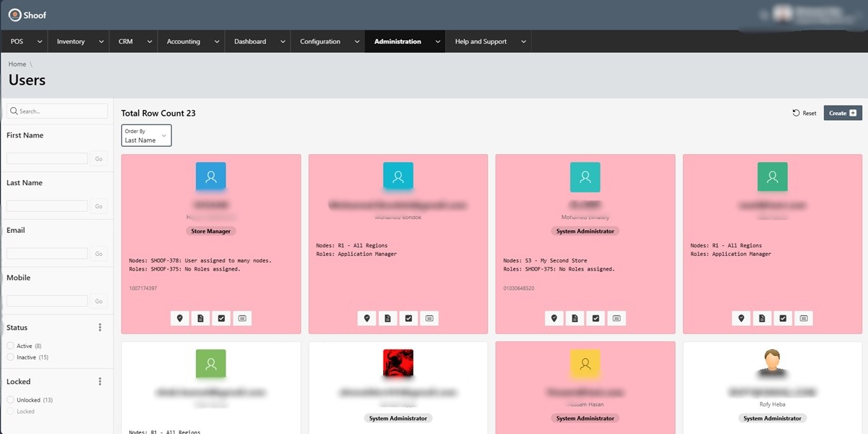
Task: Click System Administrator badge under Rofy Heba
Action: [773, 418]
